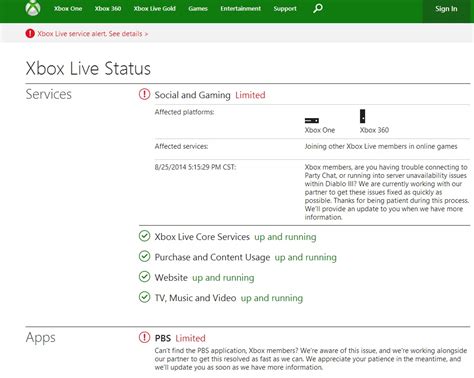Click 'up and running' beside TV, Music and Video
This screenshot has height=378, width=474.
(272, 298)
